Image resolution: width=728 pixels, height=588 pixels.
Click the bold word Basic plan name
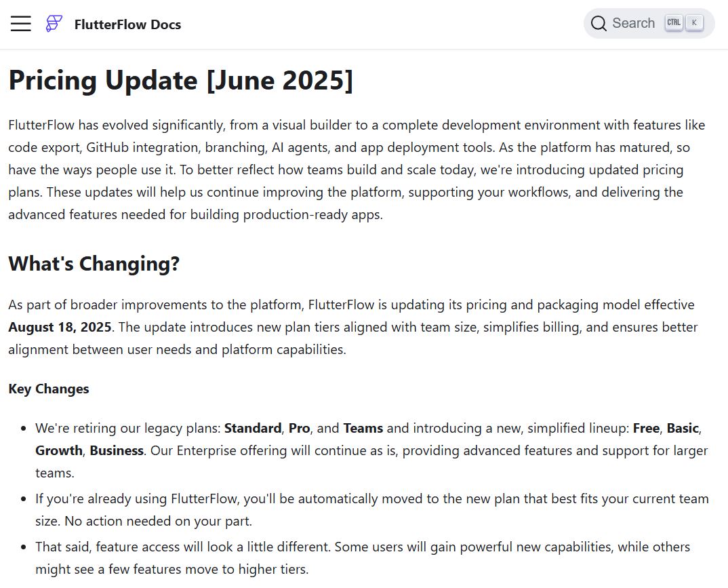pyautogui.click(x=683, y=428)
